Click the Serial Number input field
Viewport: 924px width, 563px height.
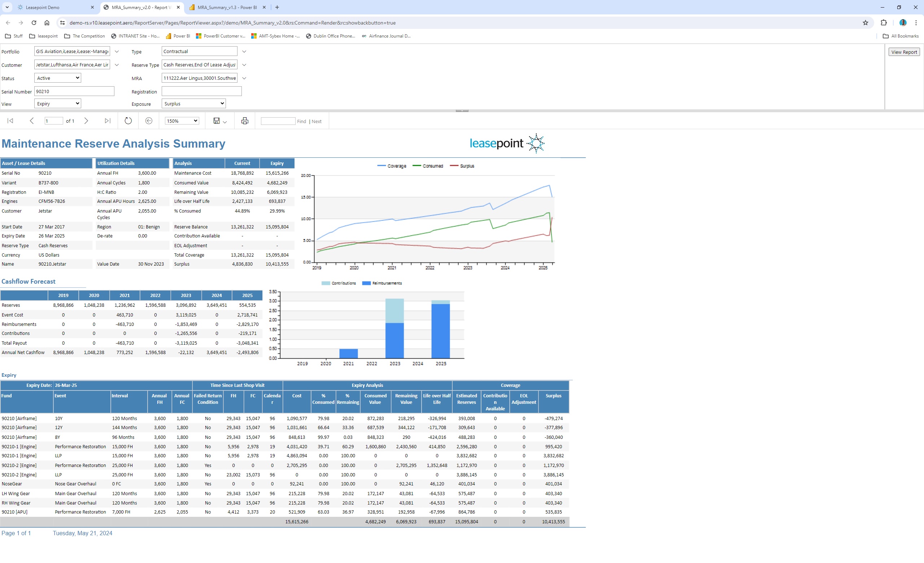74,91
